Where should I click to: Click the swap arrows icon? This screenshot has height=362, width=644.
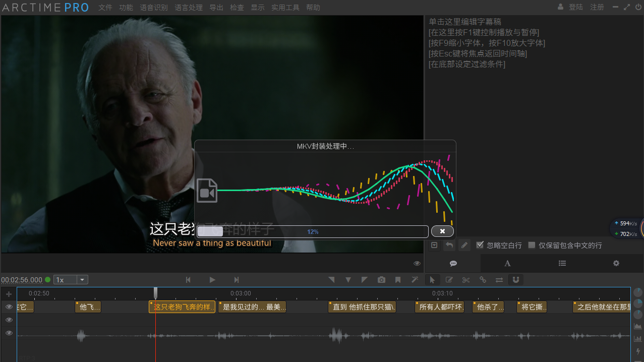click(x=499, y=279)
